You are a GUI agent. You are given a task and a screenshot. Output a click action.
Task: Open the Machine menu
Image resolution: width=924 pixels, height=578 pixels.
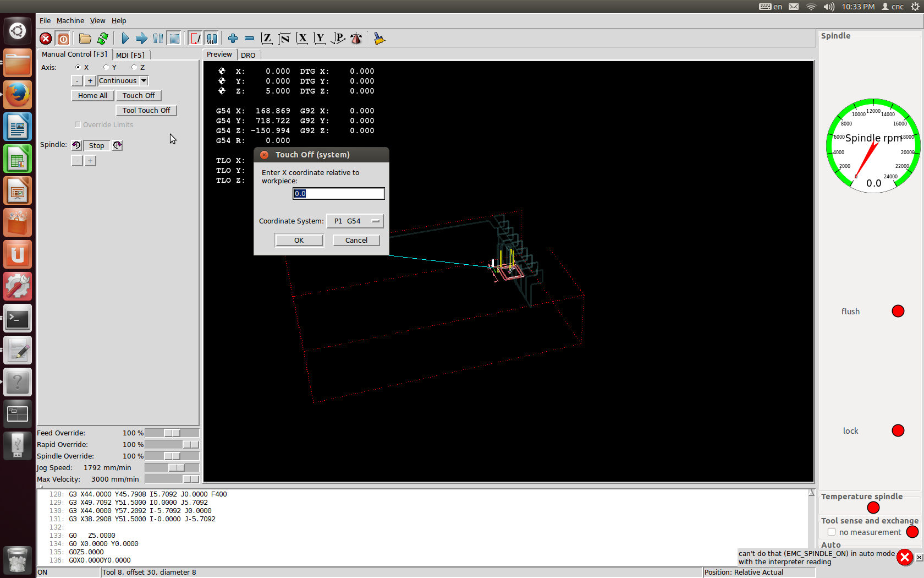click(70, 21)
